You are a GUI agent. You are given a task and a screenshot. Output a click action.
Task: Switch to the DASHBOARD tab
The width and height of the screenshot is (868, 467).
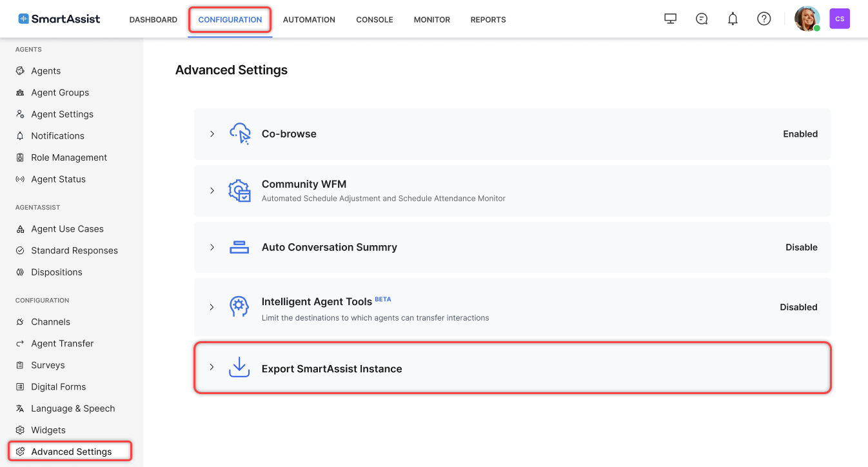(153, 20)
